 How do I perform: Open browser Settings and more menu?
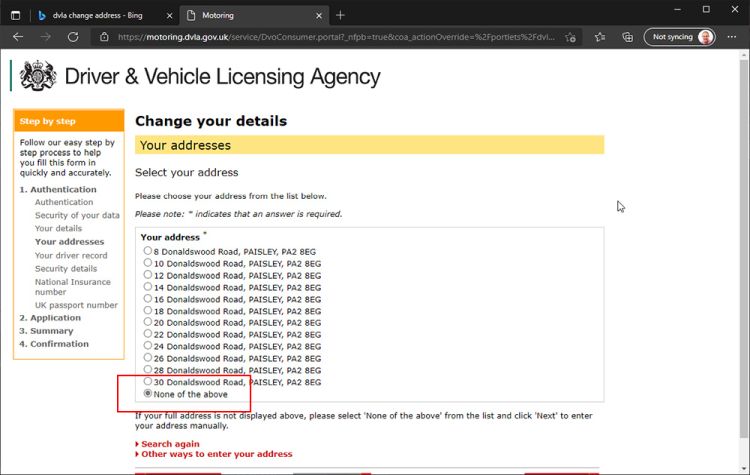732,37
